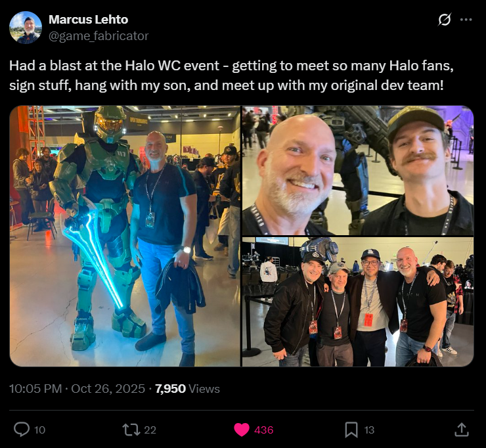Open the group photo of four men
This screenshot has height=448, width=486.
click(x=358, y=302)
